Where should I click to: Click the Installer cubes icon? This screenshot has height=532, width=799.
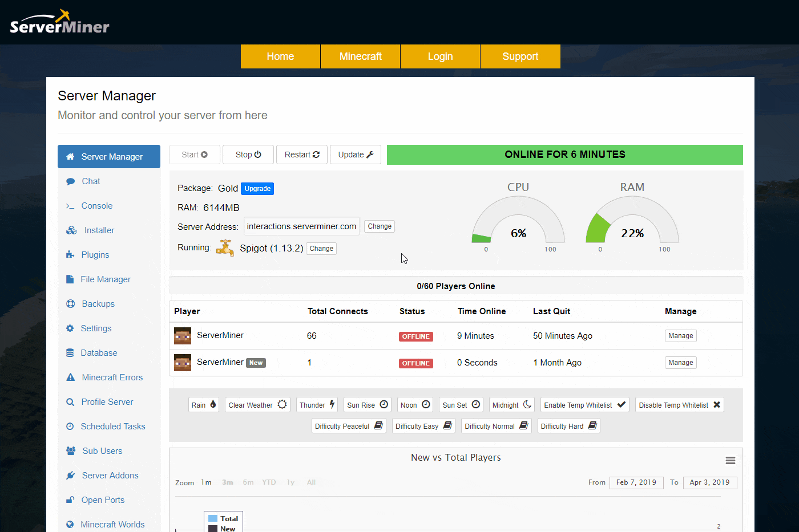[x=71, y=230]
